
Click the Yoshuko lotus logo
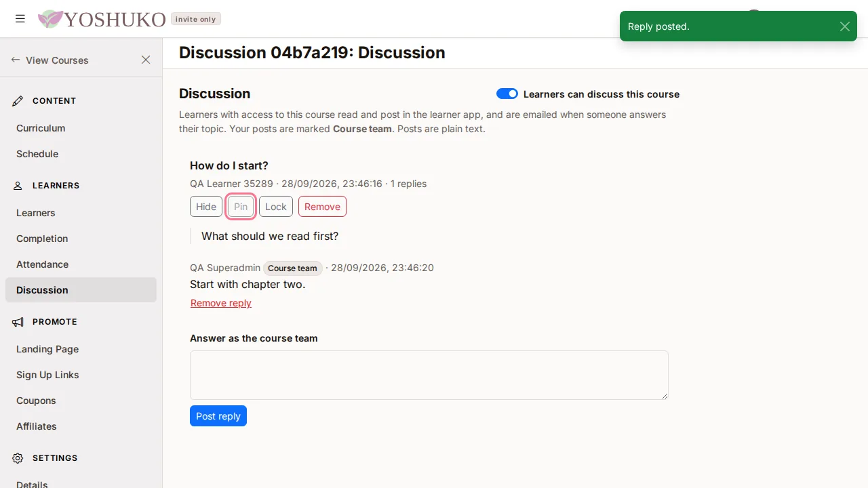50,19
